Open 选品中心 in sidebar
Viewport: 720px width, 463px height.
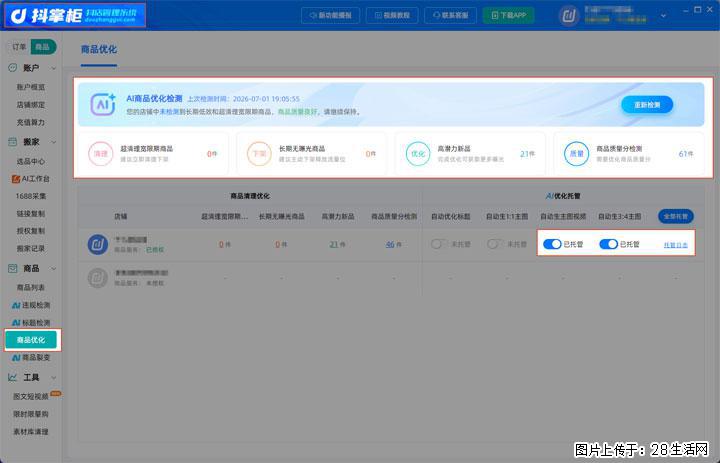[31, 161]
